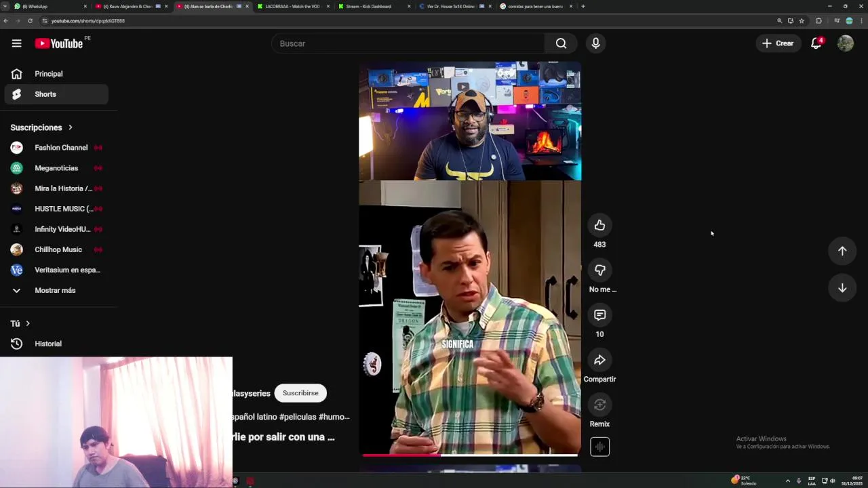This screenshot has width=868, height=488.
Task: Click the Remix icon
Action: point(599,405)
